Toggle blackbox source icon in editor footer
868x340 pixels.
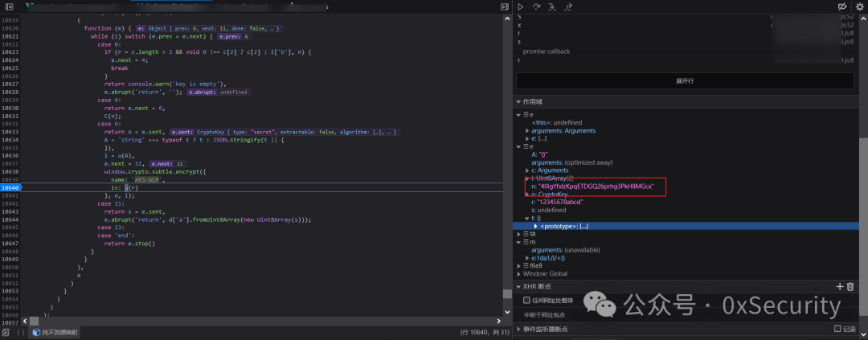[x=6, y=332]
